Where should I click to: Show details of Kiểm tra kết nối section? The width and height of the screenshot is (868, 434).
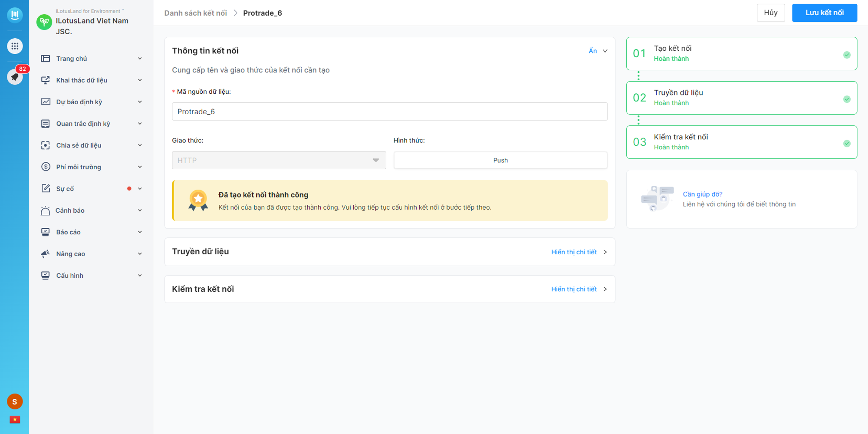pos(579,289)
